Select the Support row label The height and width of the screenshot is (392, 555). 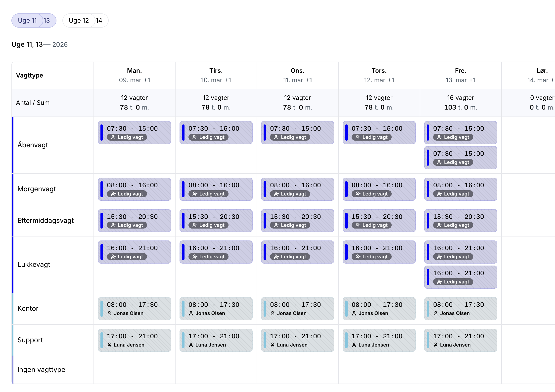coord(30,340)
